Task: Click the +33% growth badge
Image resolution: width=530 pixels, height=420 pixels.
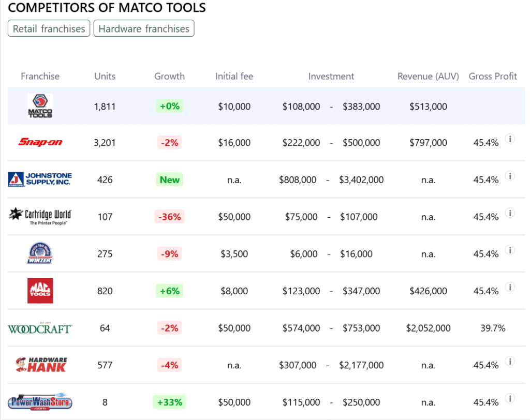Action: click(169, 402)
